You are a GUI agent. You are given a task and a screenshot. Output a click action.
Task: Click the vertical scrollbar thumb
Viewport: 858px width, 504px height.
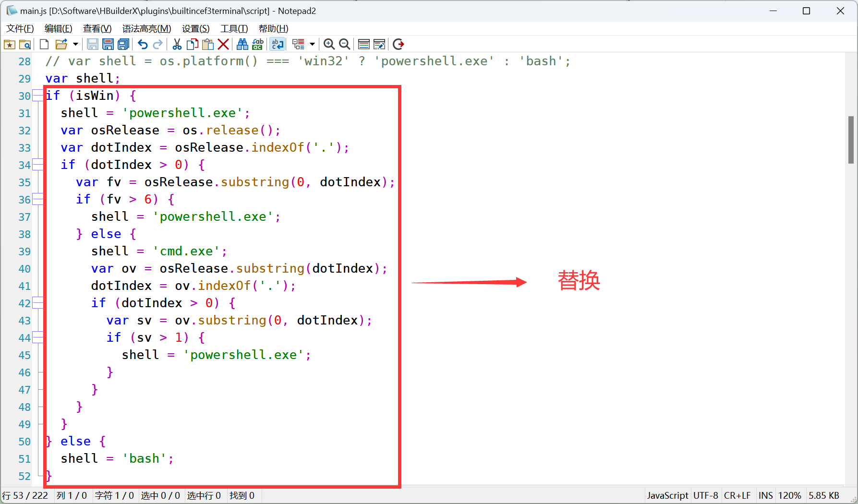click(851, 140)
